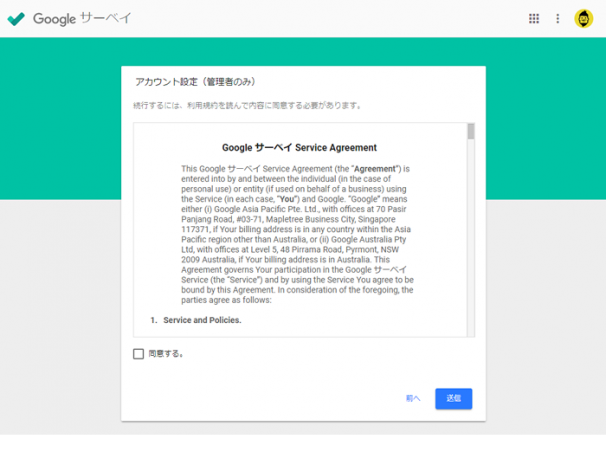The image size is (606, 452).
Task: Open the three-dot more options menu
Action: click(x=557, y=19)
